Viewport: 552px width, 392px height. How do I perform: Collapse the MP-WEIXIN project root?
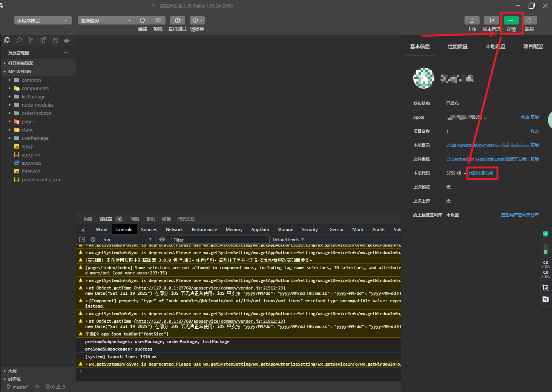[x=38, y=72]
